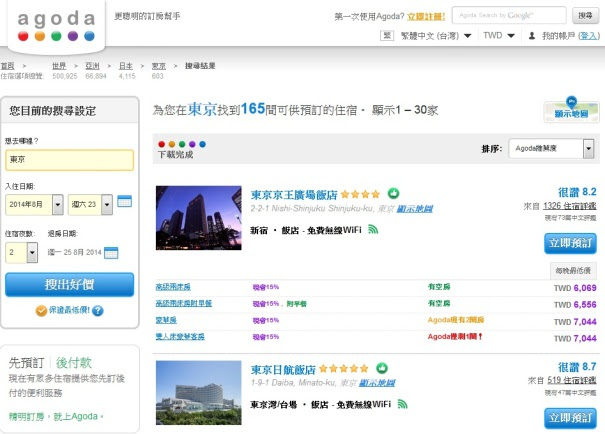Screen dimensions: 605x434
Task: Click the 很讚 8.7 rating score
Action: pos(577,367)
